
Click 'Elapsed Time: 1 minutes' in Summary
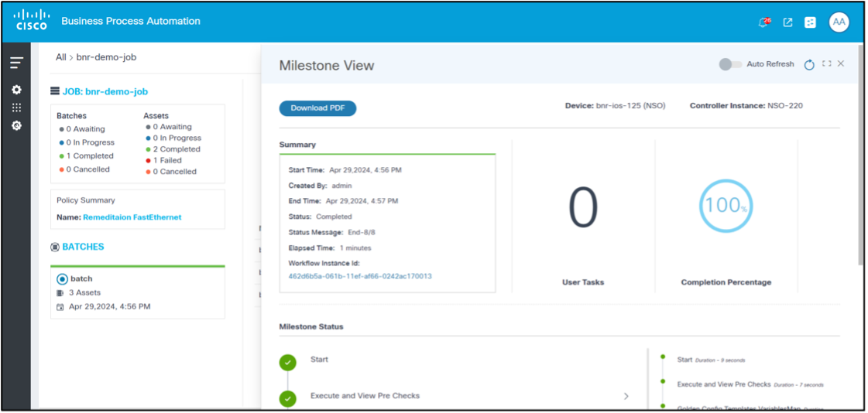(x=330, y=247)
